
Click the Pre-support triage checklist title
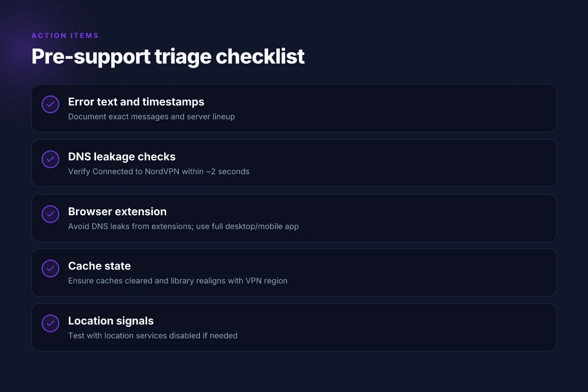(168, 56)
